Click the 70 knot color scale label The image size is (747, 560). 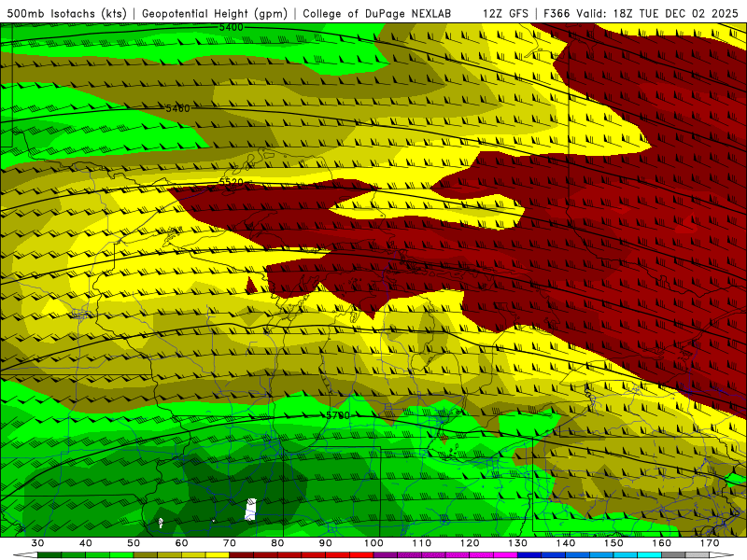click(x=230, y=543)
